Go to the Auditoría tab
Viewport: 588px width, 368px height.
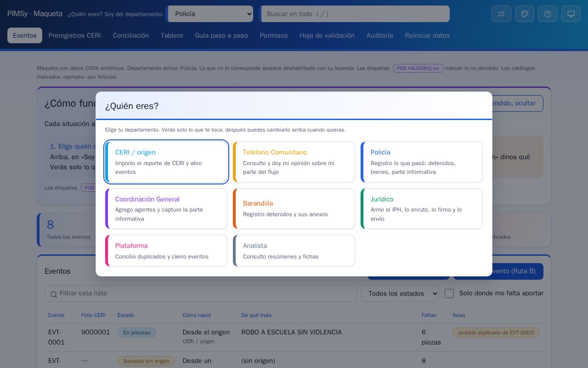click(x=380, y=35)
